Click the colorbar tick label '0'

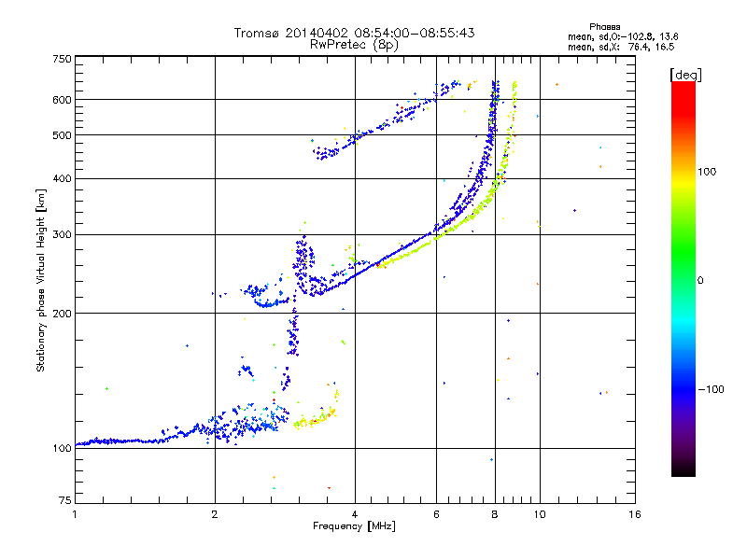pyautogui.click(x=700, y=281)
